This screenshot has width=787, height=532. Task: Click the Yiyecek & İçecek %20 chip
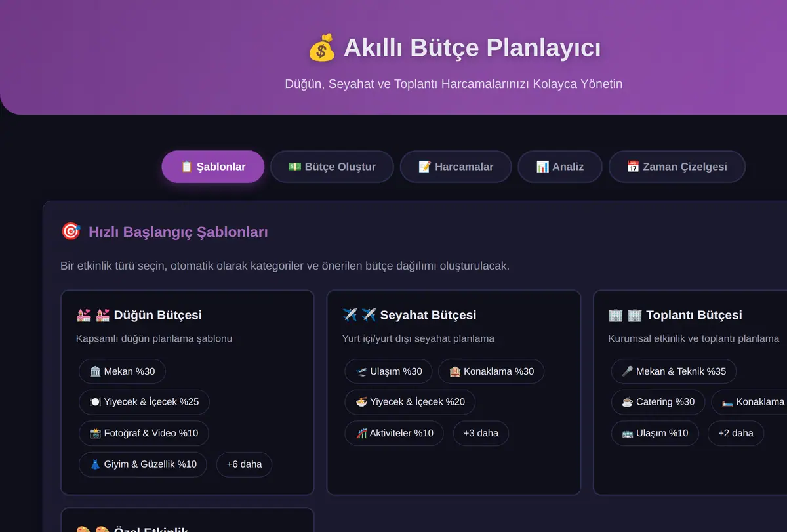tap(410, 402)
